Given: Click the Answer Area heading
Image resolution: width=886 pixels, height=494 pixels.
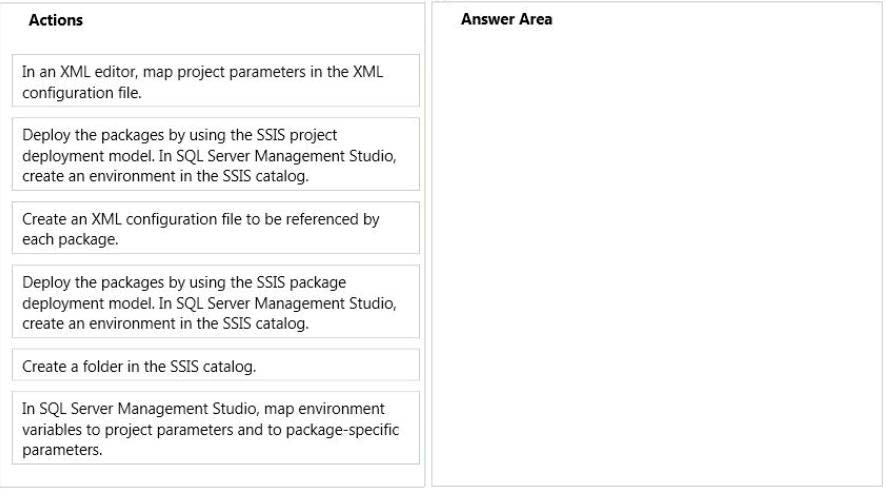Looking at the screenshot, I should pyautogui.click(x=506, y=19).
